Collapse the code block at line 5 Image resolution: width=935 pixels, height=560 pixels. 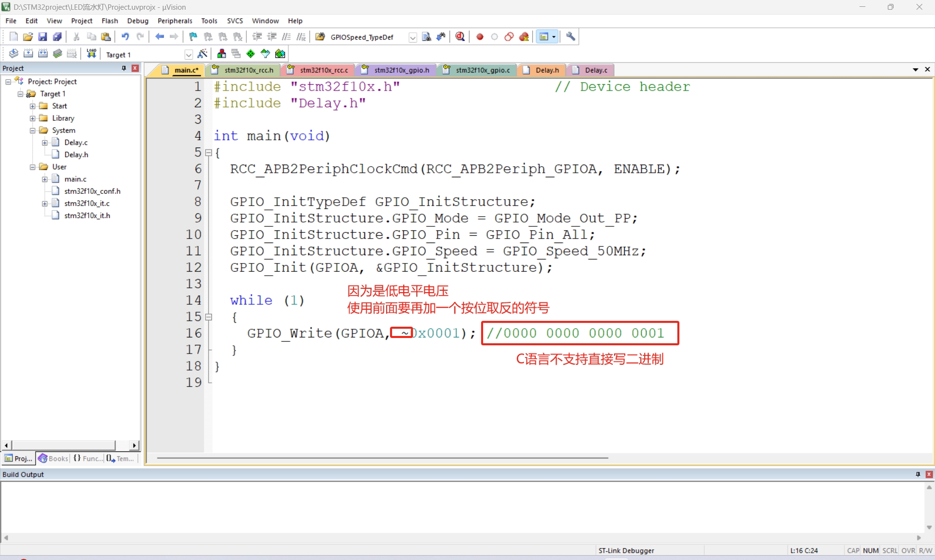pyautogui.click(x=208, y=152)
